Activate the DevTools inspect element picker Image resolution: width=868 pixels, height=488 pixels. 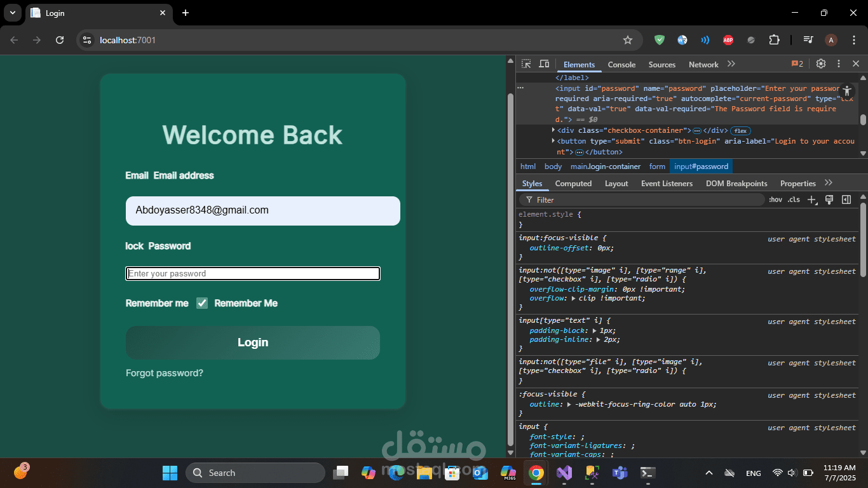(526, 64)
